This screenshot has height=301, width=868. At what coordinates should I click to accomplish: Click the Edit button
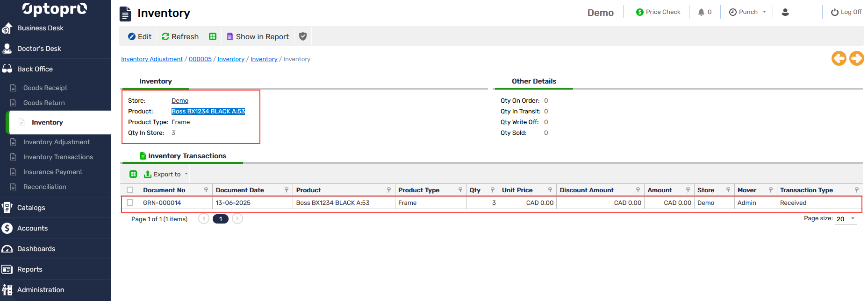click(x=140, y=36)
